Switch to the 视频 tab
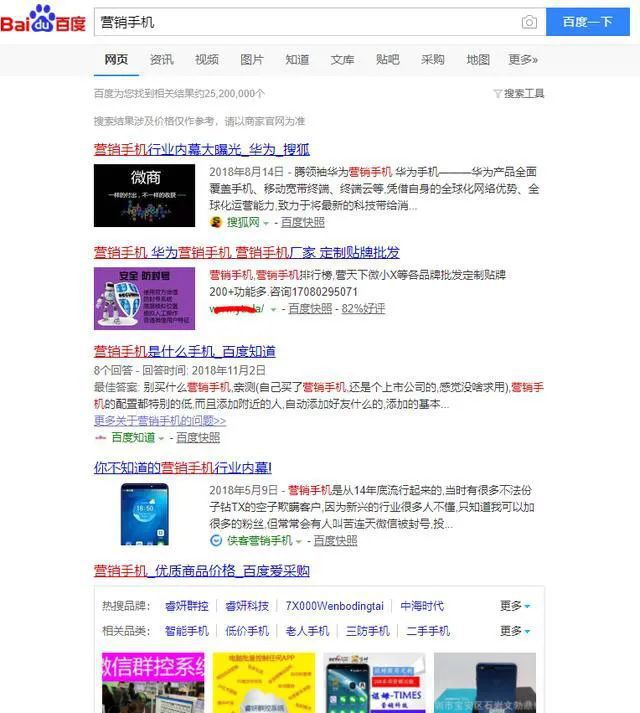The height and width of the screenshot is (713, 640). (207, 60)
